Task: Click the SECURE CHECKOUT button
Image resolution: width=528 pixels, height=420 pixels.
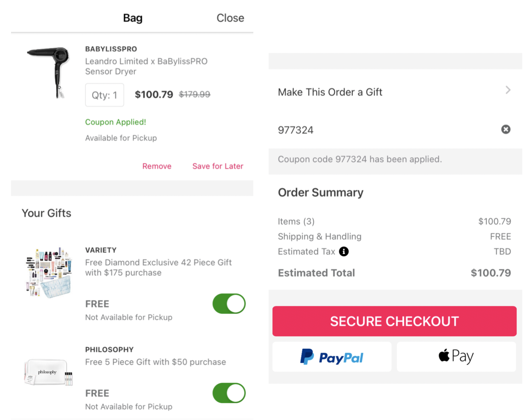Action: coord(394,321)
